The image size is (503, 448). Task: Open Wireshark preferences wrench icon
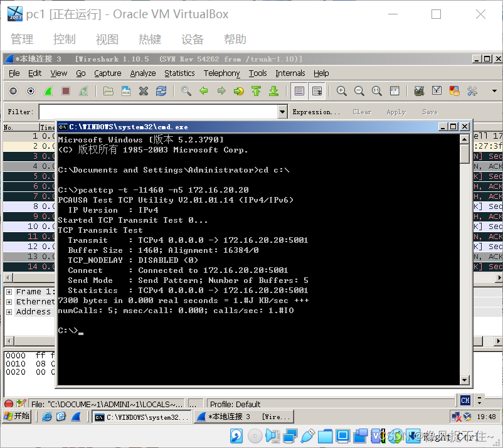tap(472, 91)
